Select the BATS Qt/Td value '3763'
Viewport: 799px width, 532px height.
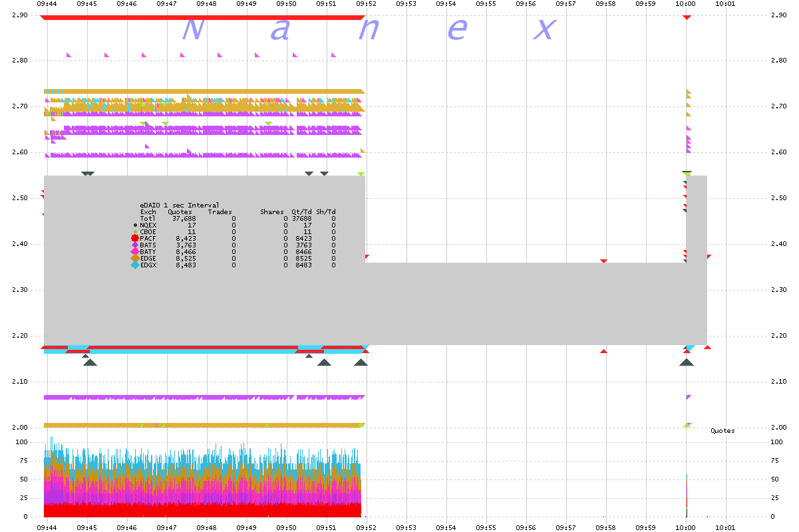coord(303,245)
